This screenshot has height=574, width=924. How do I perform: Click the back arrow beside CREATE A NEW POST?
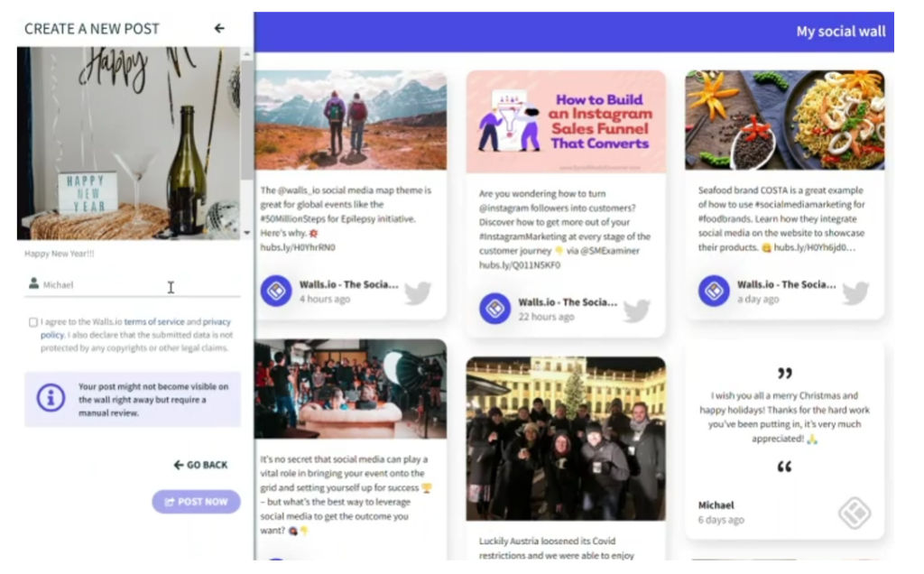(217, 29)
